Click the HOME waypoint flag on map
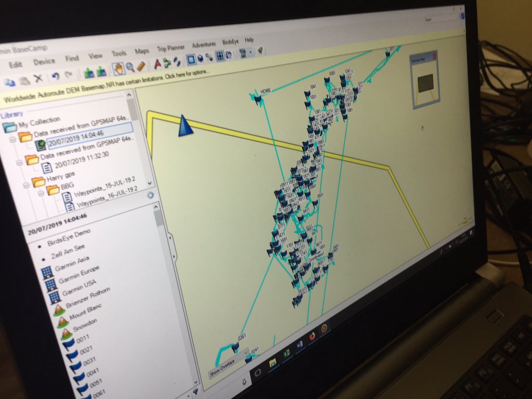This screenshot has height=399, width=532. tap(258, 99)
